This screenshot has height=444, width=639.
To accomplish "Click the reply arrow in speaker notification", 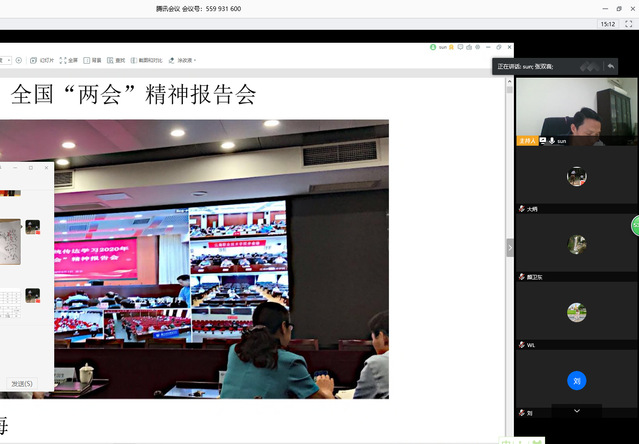I will pyautogui.click(x=610, y=66).
